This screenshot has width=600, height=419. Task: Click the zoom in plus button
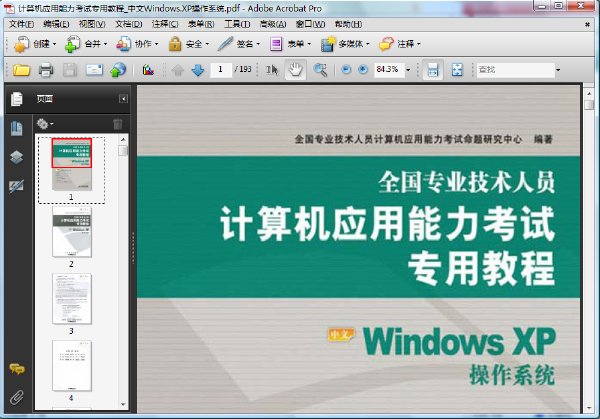[363, 69]
